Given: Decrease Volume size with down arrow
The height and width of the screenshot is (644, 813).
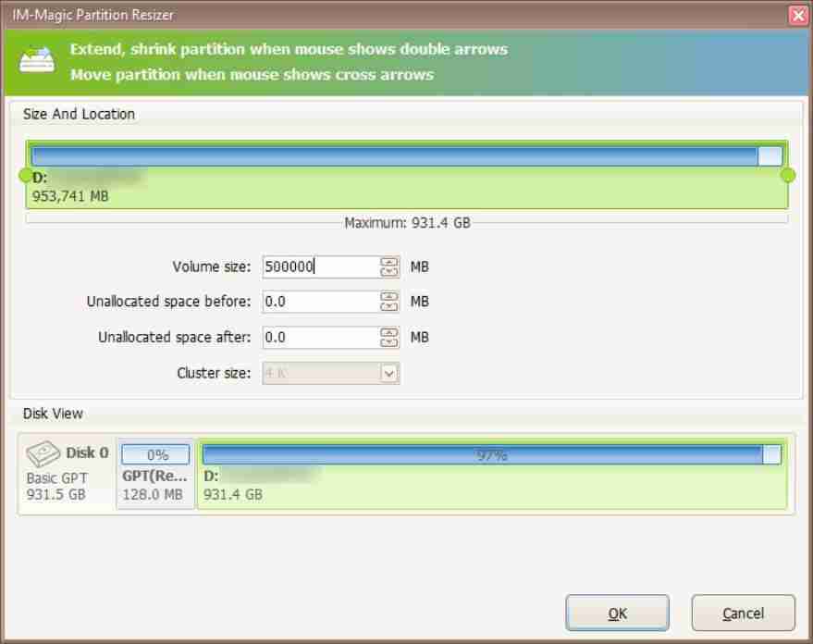Looking at the screenshot, I should pyautogui.click(x=389, y=272).
